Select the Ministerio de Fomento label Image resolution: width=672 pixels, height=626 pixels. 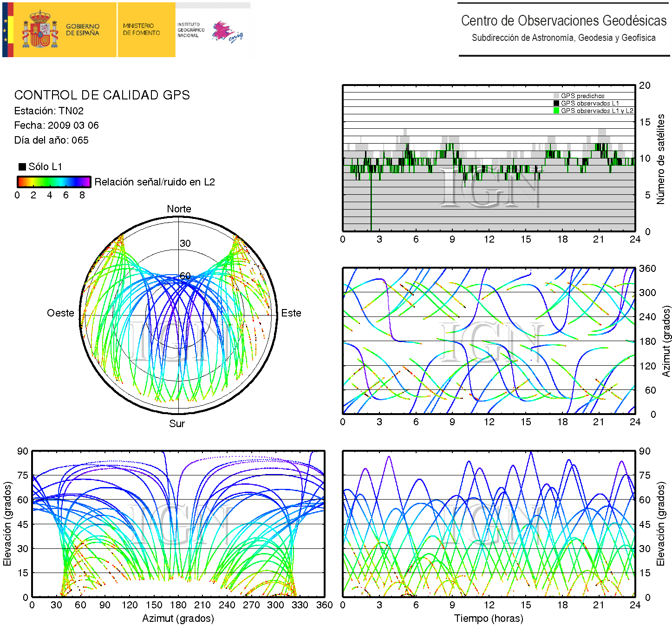pos(141,30)
